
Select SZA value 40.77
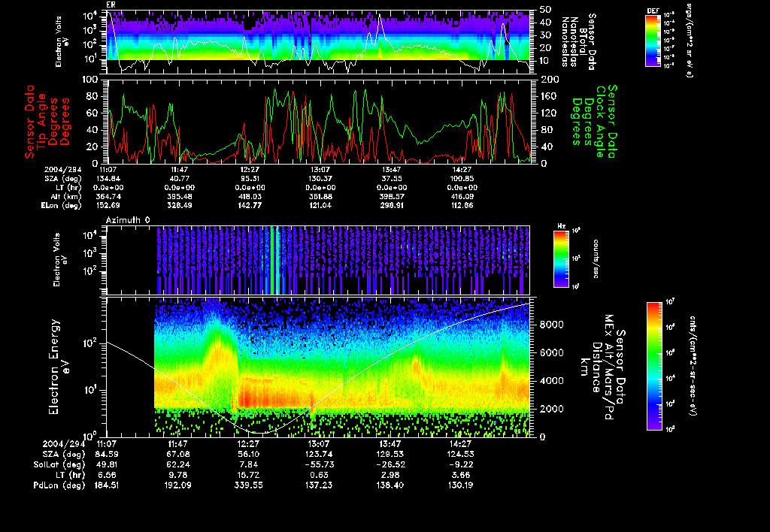coord(179,179)
